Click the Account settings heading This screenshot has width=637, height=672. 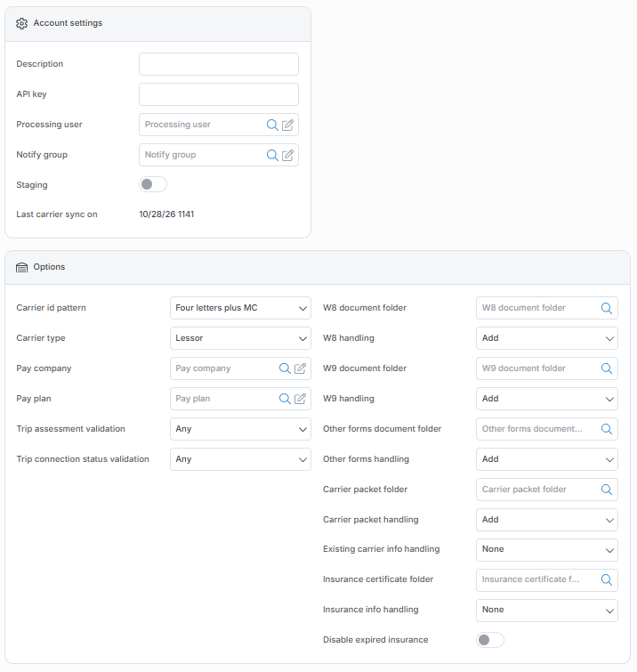(x=68, y=23)
